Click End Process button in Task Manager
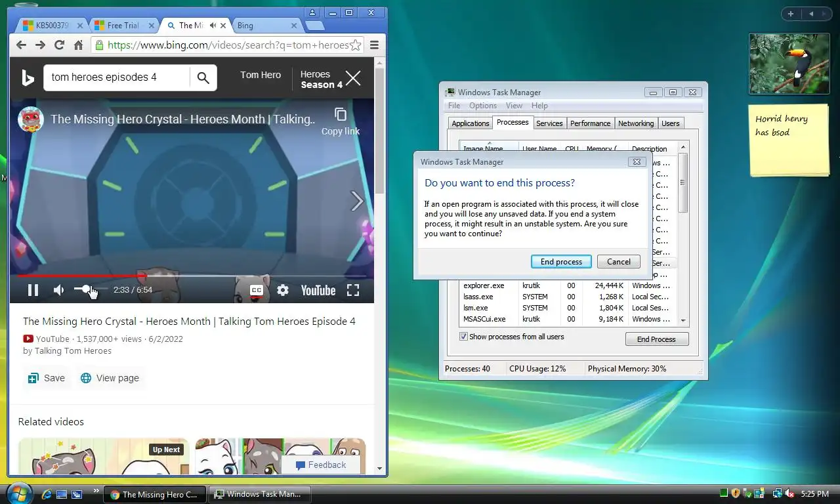Image resolution: width=840 pixels, height=504 pixels. click(x=656, y=339)
